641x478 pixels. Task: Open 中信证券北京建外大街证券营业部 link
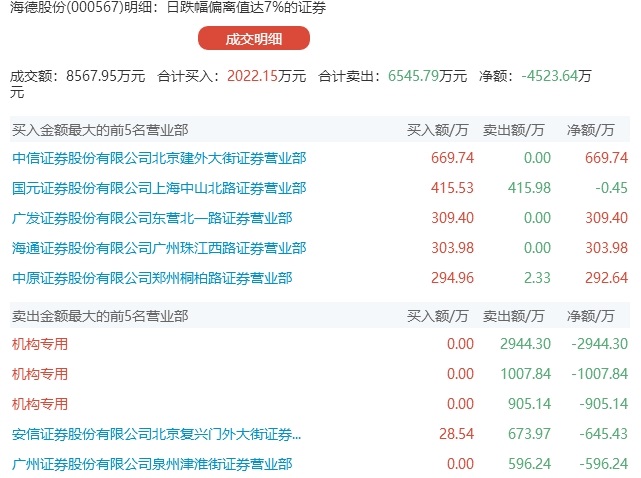click(159, 158)
